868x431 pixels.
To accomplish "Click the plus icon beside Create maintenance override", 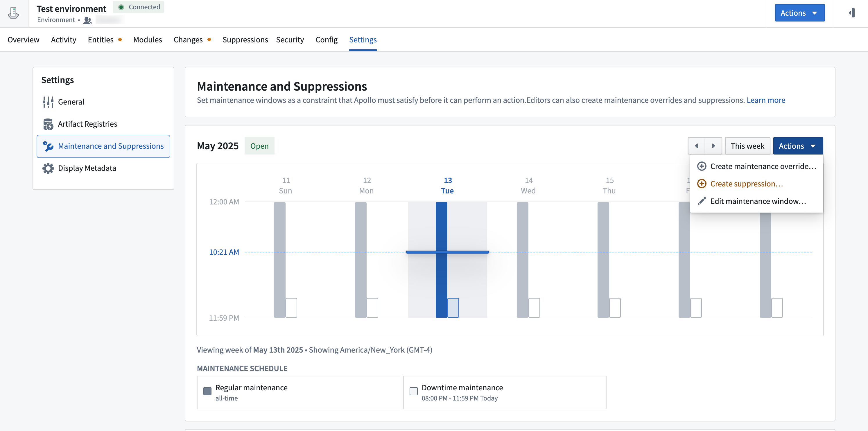I will pos(702,166).
